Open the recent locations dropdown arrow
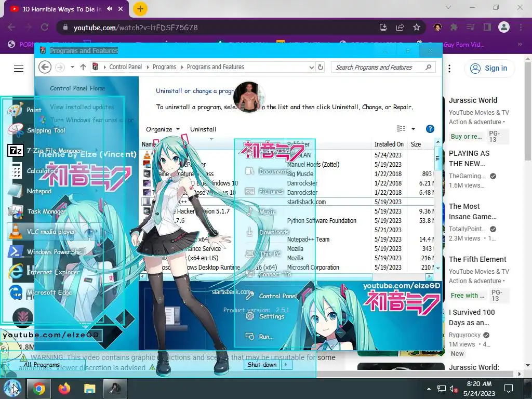This screenshot has width=532, height=399. 72,67
